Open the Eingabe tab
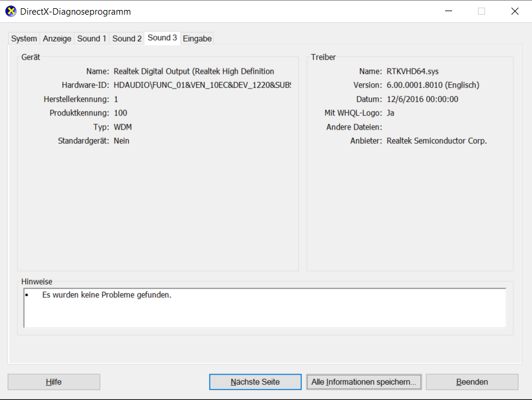532x400 pixels. pos(197,39)
